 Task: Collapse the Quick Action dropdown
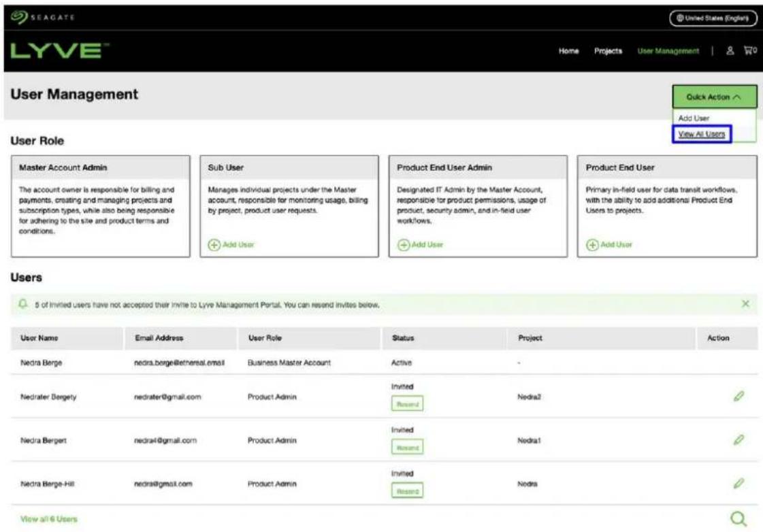715,97
